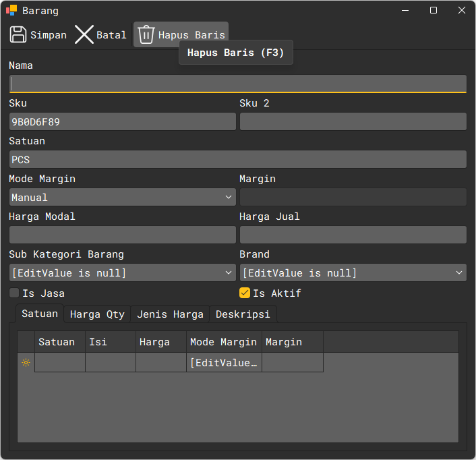Minimize the Barang window
Image resolution: width=476 pixels, height=460 pixels.
[405, 11]
